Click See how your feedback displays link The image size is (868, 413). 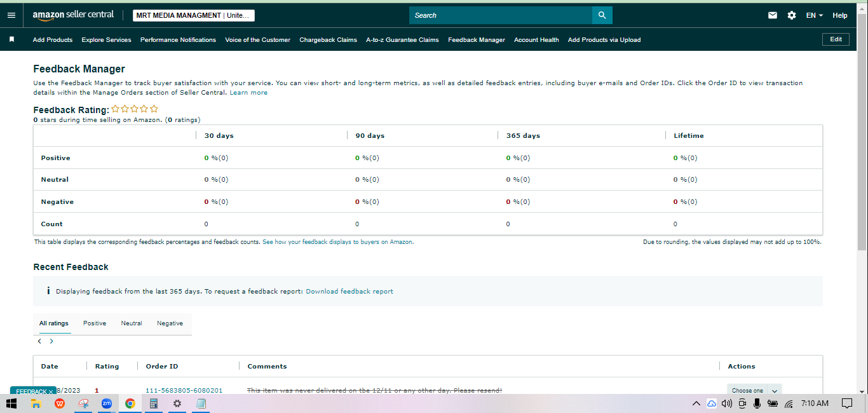tap(338, 242)
